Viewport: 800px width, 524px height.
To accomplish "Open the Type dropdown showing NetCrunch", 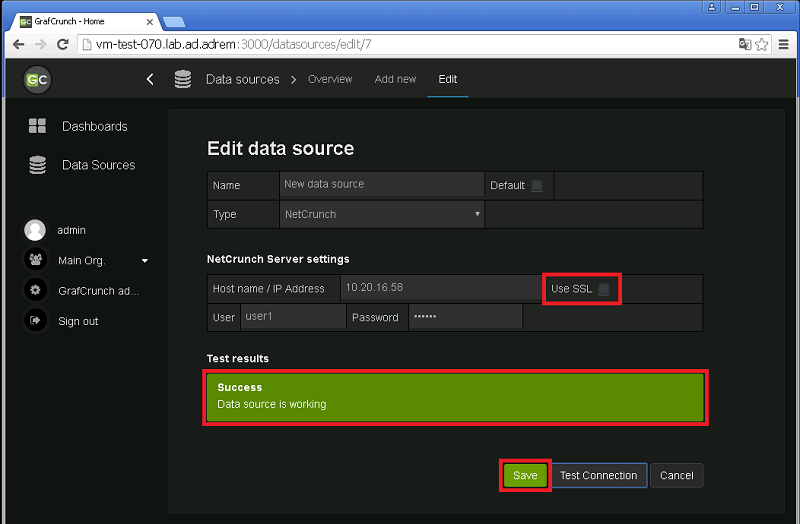I will coord(382,214).
